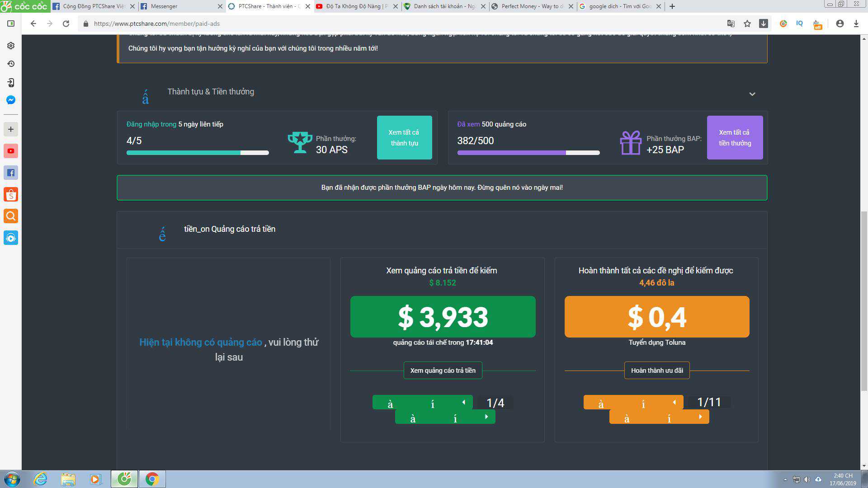Viewport: 868px width, 488px height.
Task: Close the Messenger tab
Action: (x=220, y=6)
